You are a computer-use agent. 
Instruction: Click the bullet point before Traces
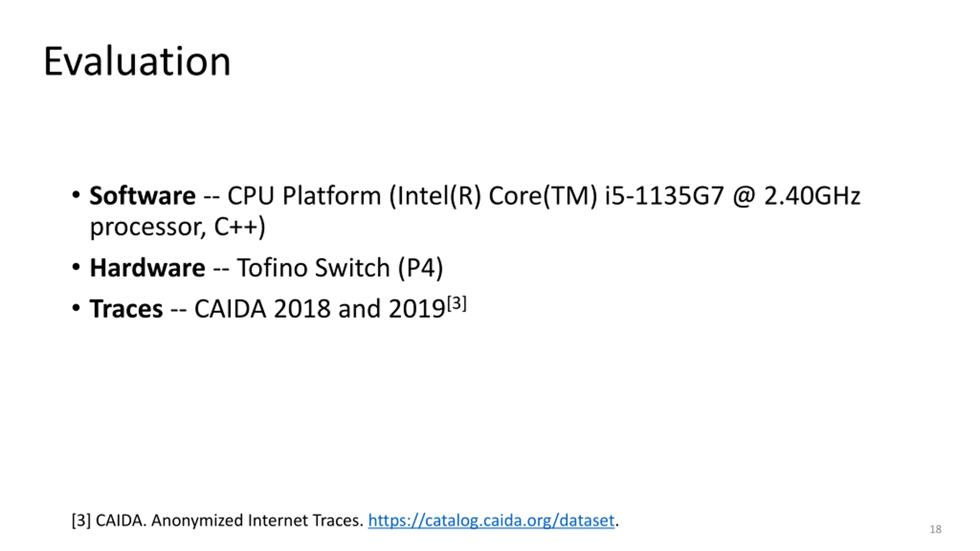(x=76, y=307)
